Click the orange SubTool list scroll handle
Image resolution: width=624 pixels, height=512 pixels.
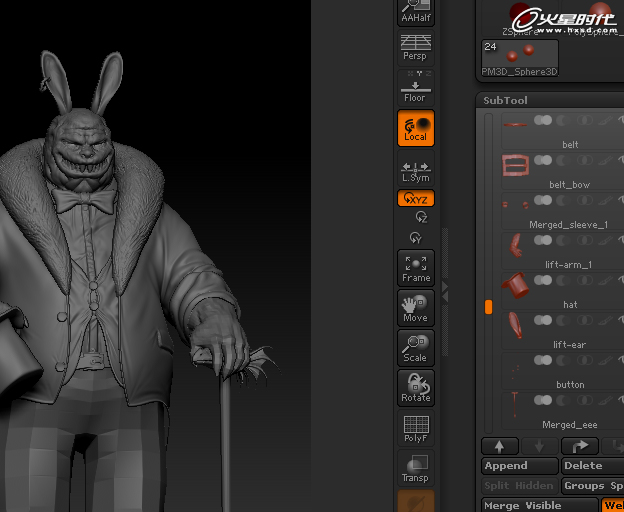click(x=488, y=307)
